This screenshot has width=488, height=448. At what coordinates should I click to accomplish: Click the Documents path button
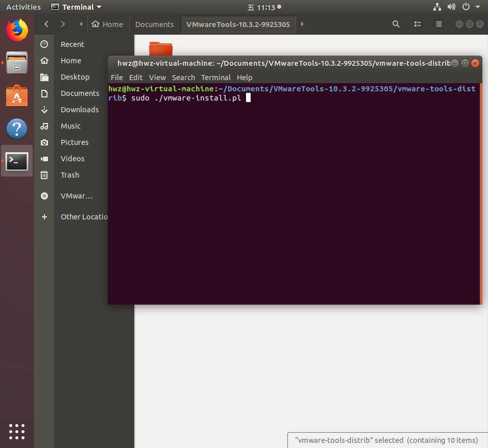coord(154,24)
